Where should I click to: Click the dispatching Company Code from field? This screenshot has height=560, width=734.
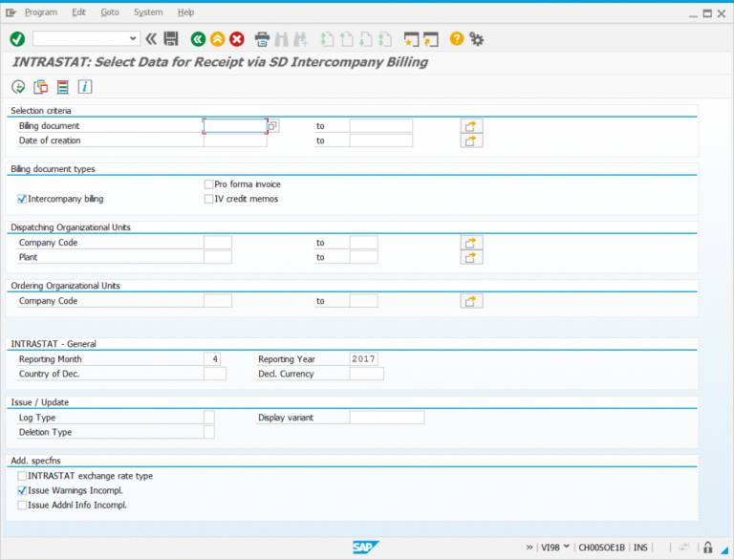[x=218, y=243]
